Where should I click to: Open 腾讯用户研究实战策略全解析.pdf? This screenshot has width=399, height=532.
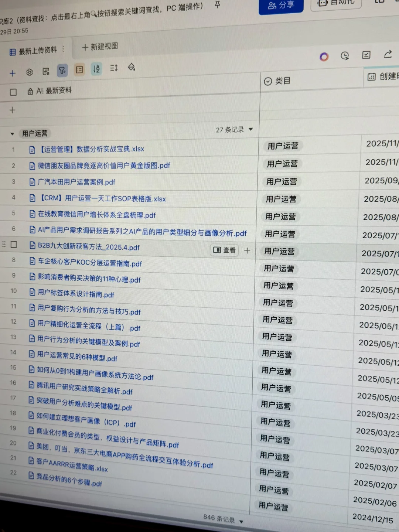click(84, 388)
